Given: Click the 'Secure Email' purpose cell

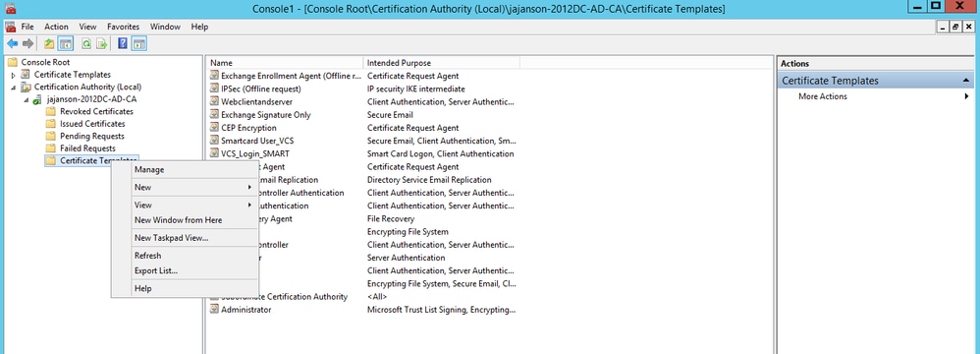Looking at the screenshot, I should pos(390,115).
